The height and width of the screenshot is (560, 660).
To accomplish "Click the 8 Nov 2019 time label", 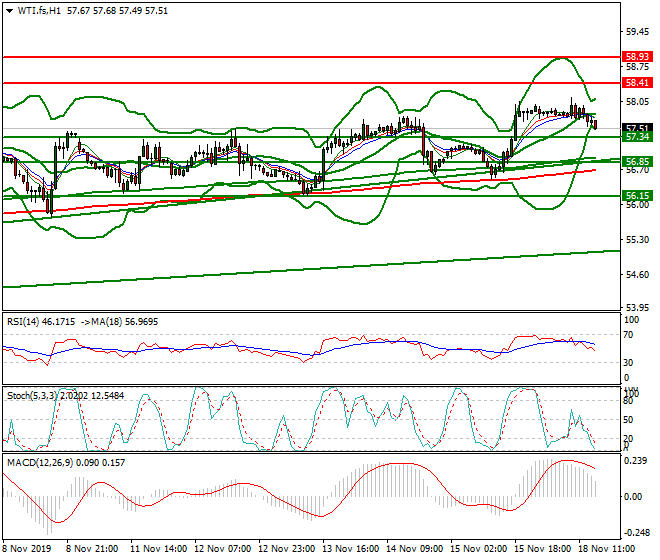I will [x=27, y=549].
